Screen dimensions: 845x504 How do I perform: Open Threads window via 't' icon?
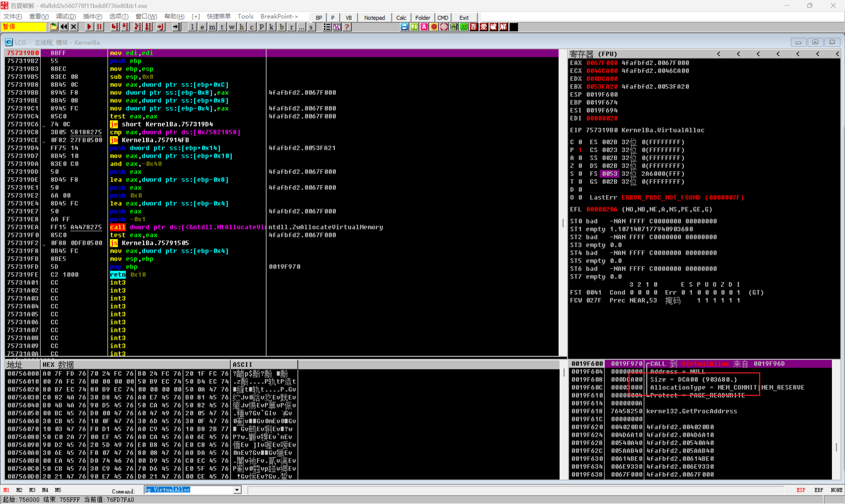pyautogui.click(x=222, y=27)
